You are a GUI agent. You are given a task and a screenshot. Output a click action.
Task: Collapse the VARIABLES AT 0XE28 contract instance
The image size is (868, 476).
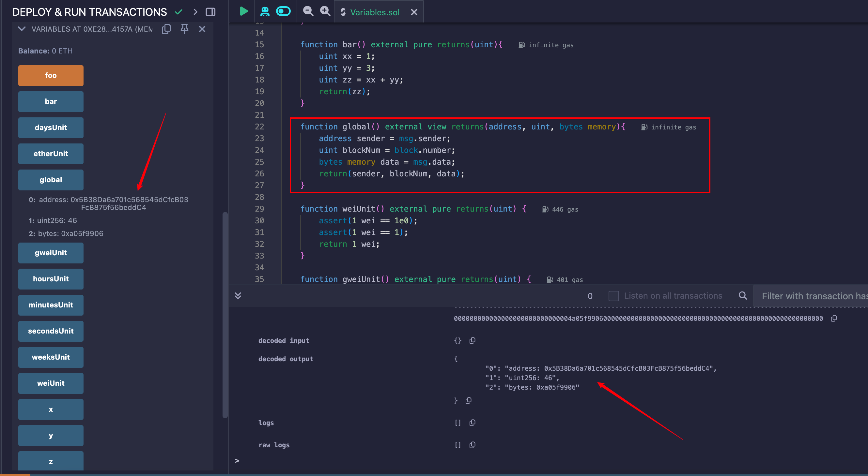pos(22,29)
